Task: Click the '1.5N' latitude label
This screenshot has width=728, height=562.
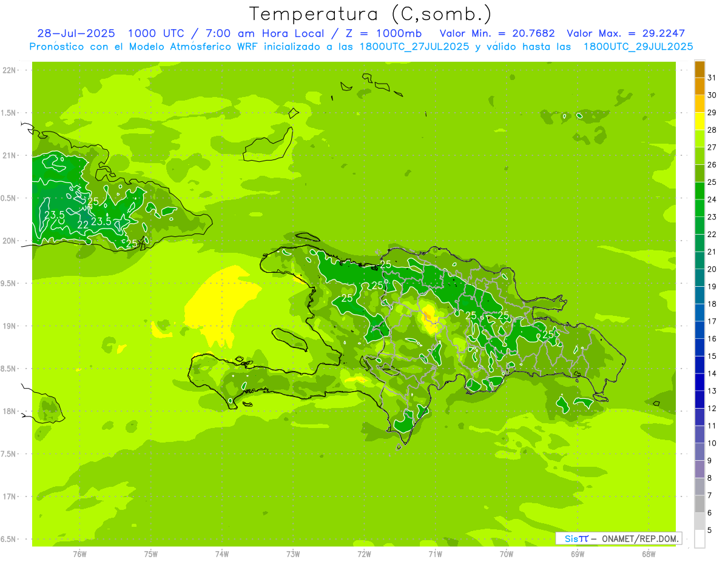Action: pos(10,113)
